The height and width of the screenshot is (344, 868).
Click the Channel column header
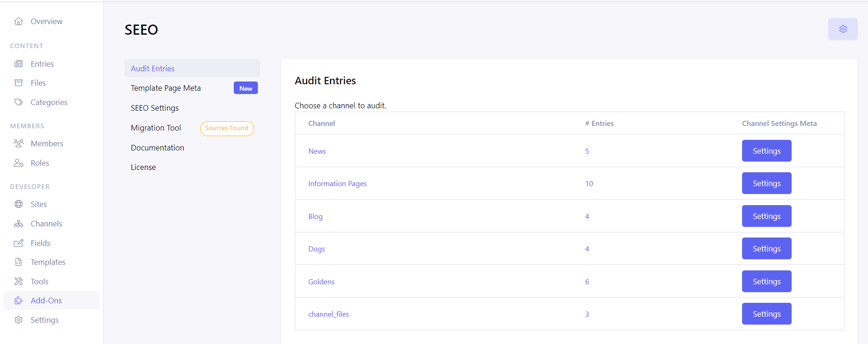coord(321,123)
